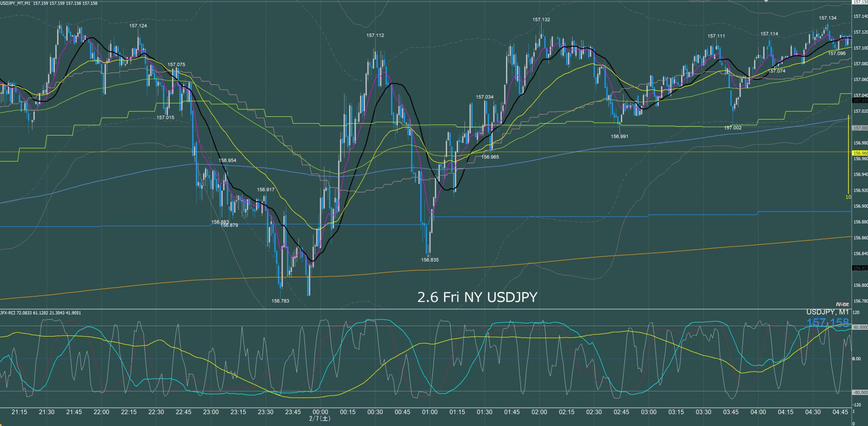
Task: Click the '2.6 Fri NY USDJPY' text label
Action: click(477, 297)
